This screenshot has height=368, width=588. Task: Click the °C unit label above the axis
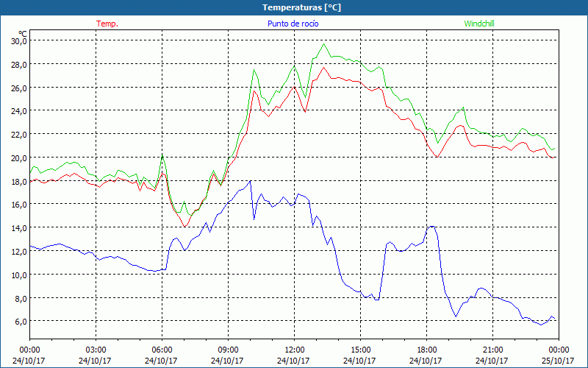point(23,33)
